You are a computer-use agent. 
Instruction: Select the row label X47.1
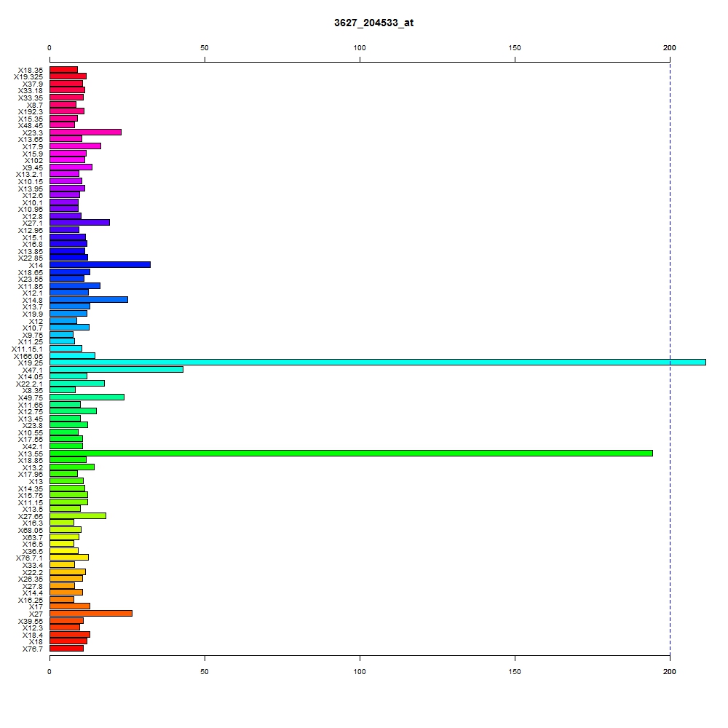[33, 370]
